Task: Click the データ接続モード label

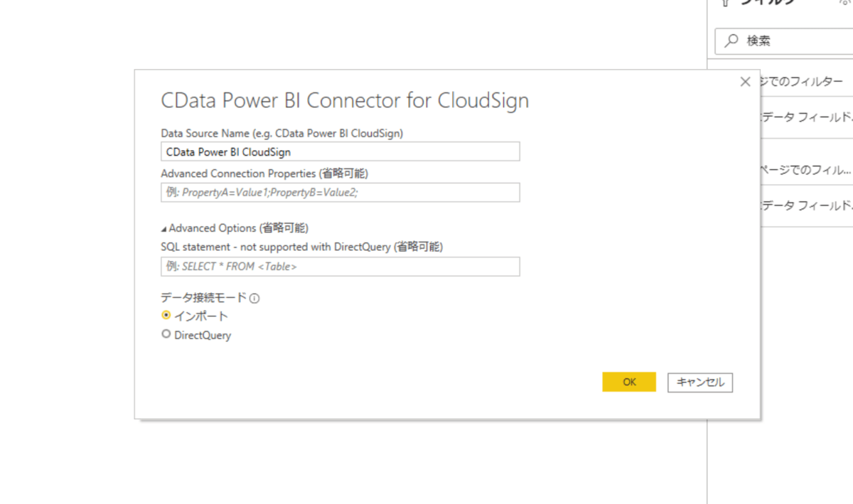Action: [204, 298]
